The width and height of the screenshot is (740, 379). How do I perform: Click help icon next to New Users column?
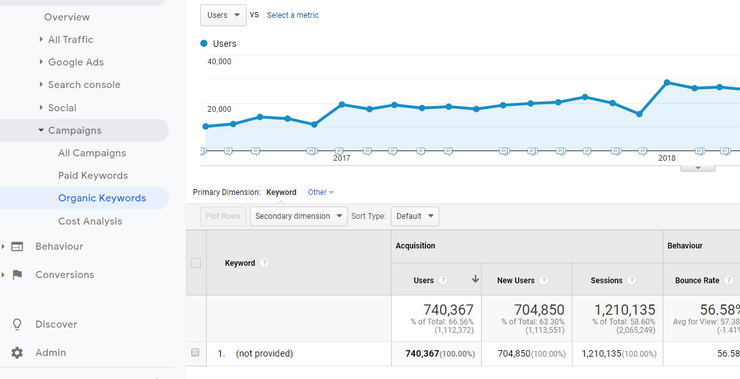(544, 280)
